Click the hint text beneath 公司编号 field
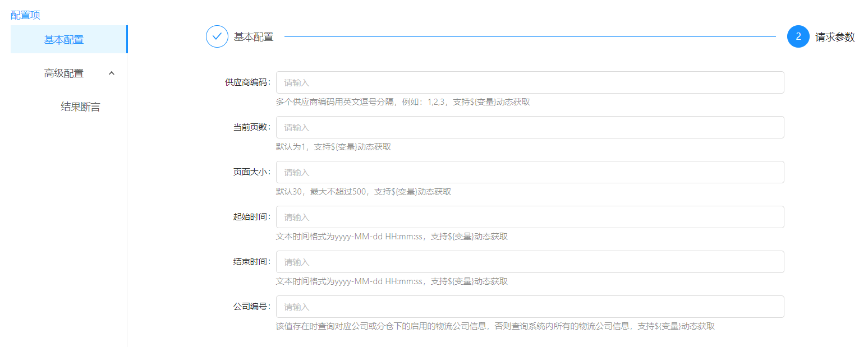Screen dimensions: 868x347 495,326
